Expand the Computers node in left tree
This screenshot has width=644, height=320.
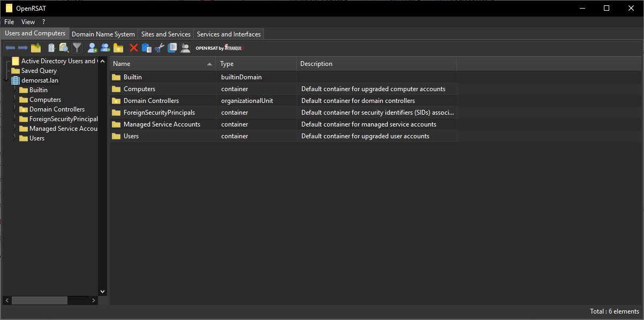pyautogui.click(x=15, y=100)
